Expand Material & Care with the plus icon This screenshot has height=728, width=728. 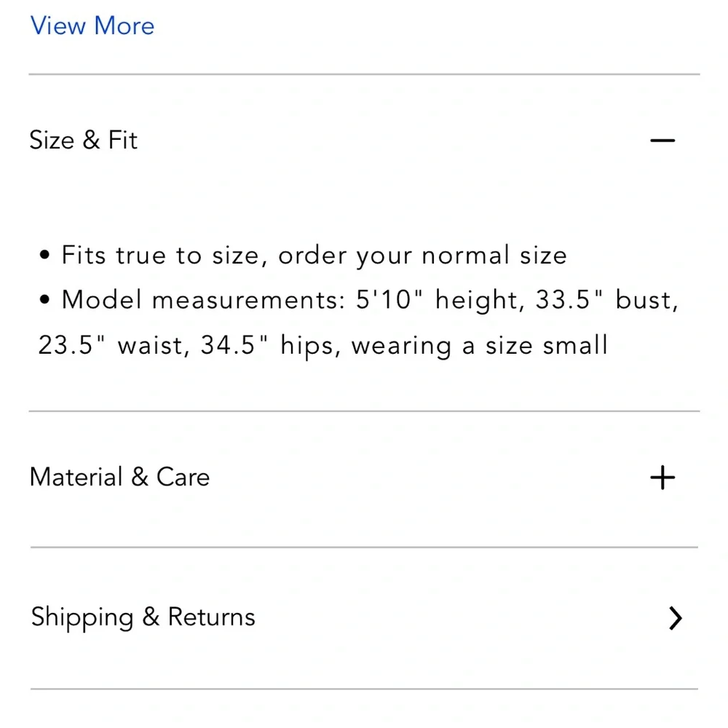[662, 478]
